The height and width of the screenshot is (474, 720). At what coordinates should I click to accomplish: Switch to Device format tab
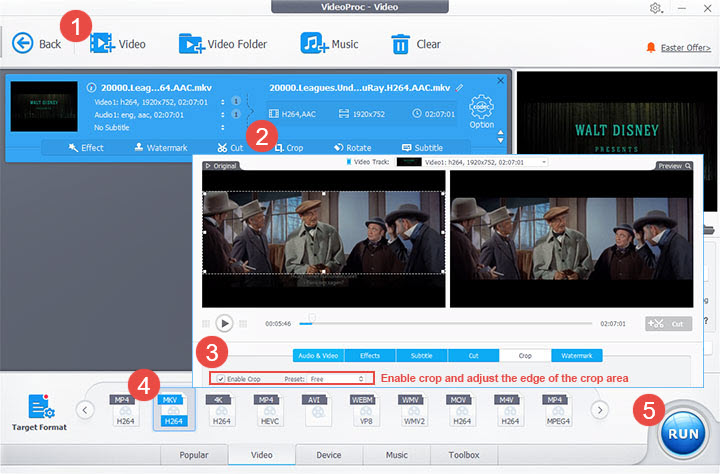tap(329, 455)
